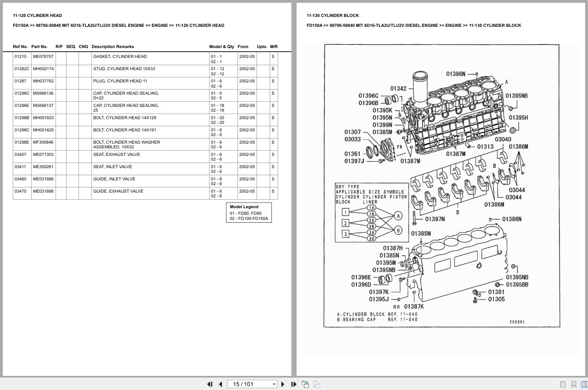Click diagram label 01305
This screenshot has height=390, width=588.
496,299
